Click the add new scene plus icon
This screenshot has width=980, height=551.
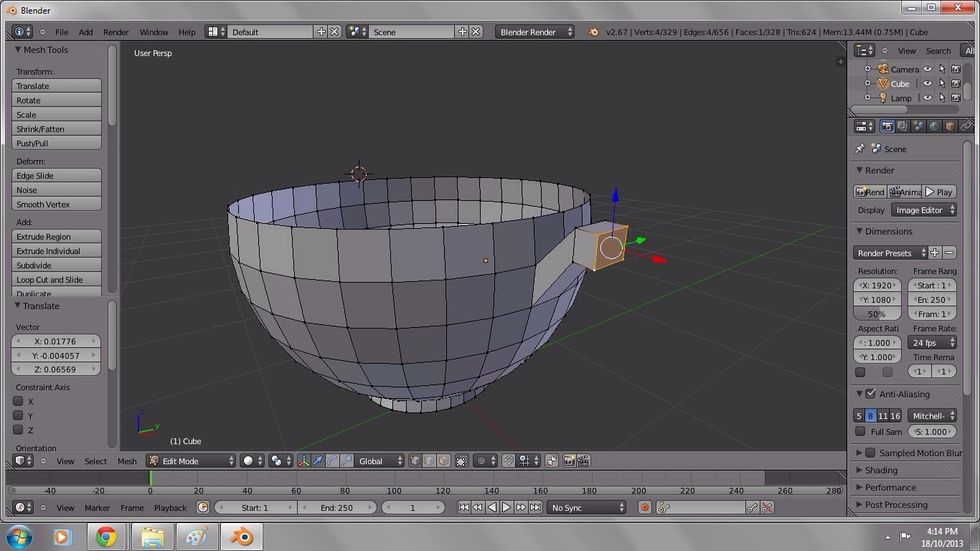click(x=464, y=32)
